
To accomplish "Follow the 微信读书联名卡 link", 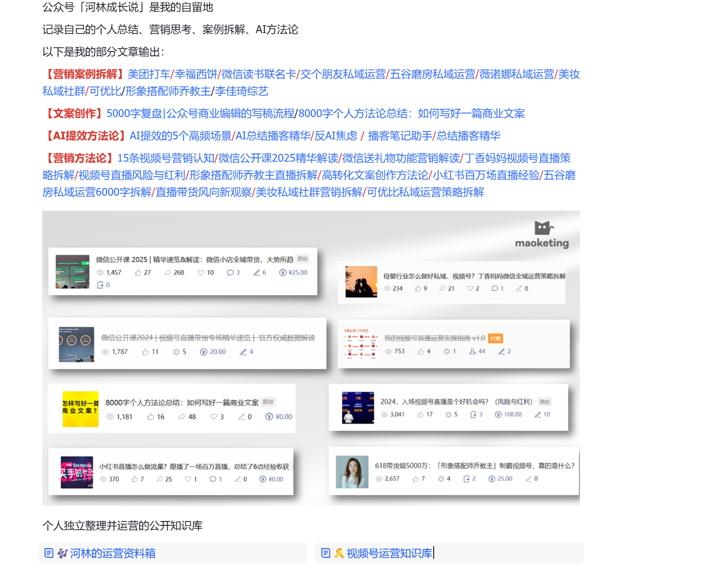I will [259, 74].
